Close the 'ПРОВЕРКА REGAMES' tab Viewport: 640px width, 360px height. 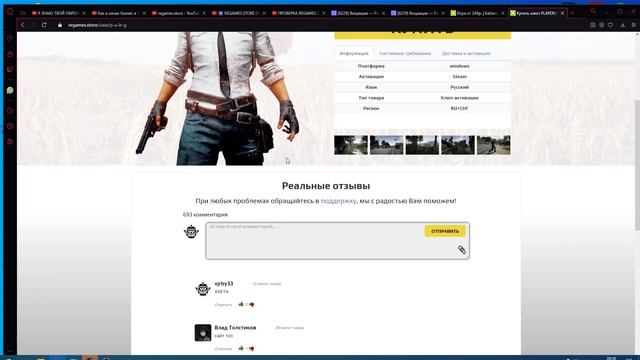324,13
